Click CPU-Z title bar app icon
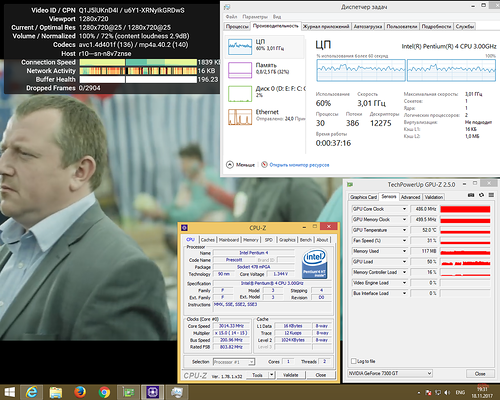Viewport: 500px width, 400px height. pos(184,228)
